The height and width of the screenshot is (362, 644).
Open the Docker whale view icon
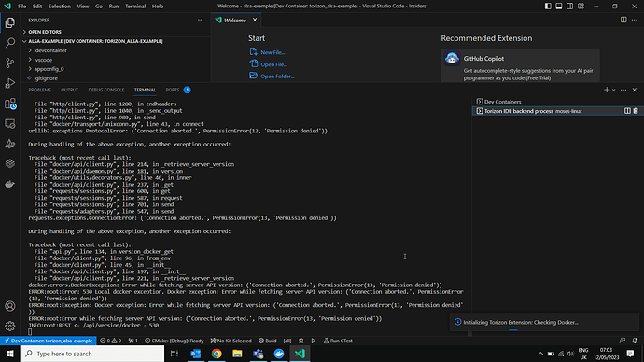pos(10,184)
